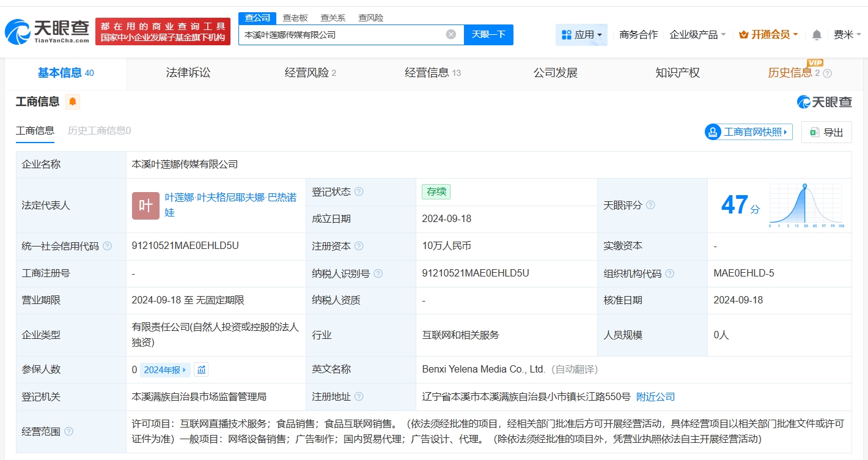Click the Excel icon on 导出 button
Image resolution: width=868 pixels, height=460 pixels.
coord(814,132)
